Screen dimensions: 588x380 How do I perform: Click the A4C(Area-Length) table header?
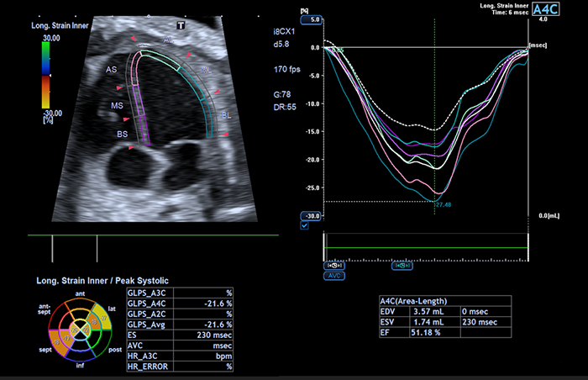pos(413,301)
